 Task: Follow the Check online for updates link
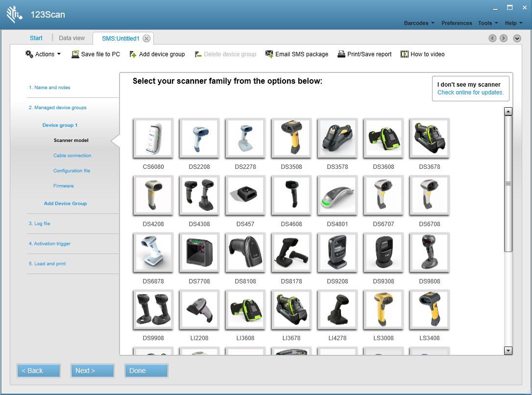point(470,93)
